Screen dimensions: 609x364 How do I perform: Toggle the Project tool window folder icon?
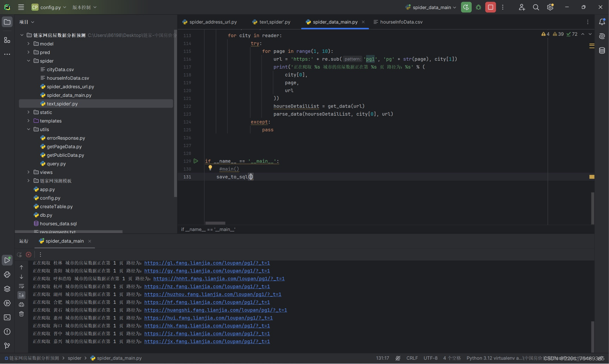pyautogui.click(x=7, y=22)
